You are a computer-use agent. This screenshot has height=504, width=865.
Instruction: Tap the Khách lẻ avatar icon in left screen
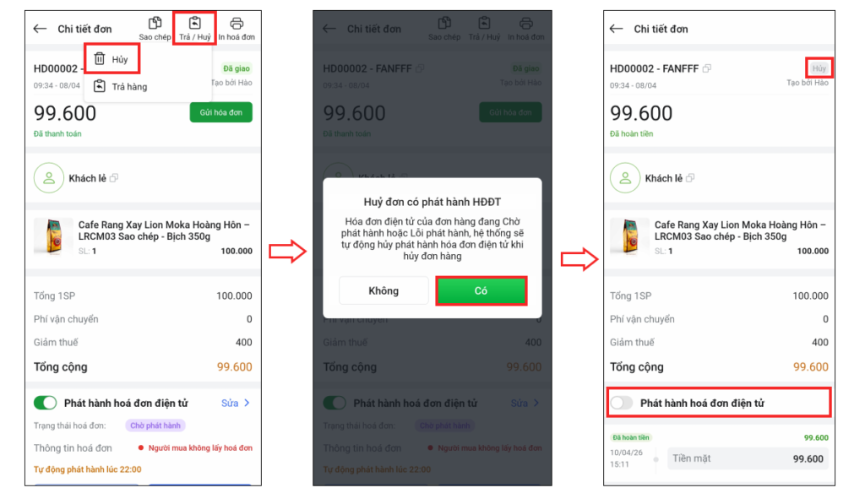click(x=49, y=178)
